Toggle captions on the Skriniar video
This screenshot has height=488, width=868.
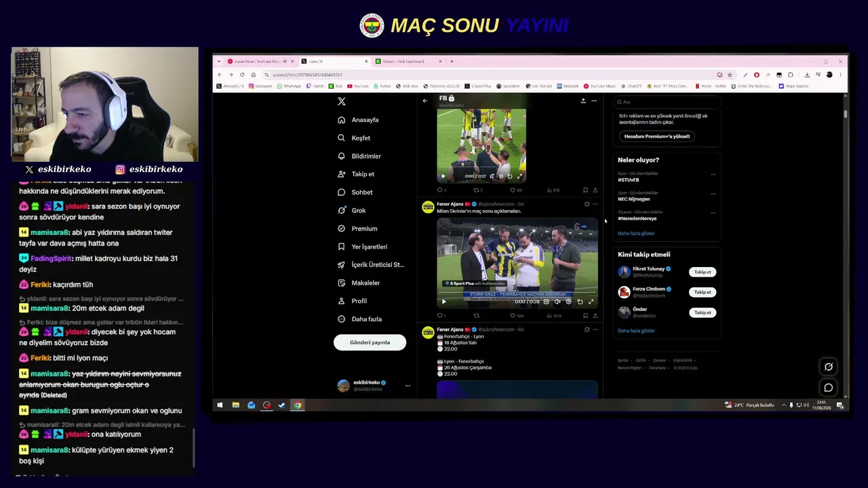[546, 302]
